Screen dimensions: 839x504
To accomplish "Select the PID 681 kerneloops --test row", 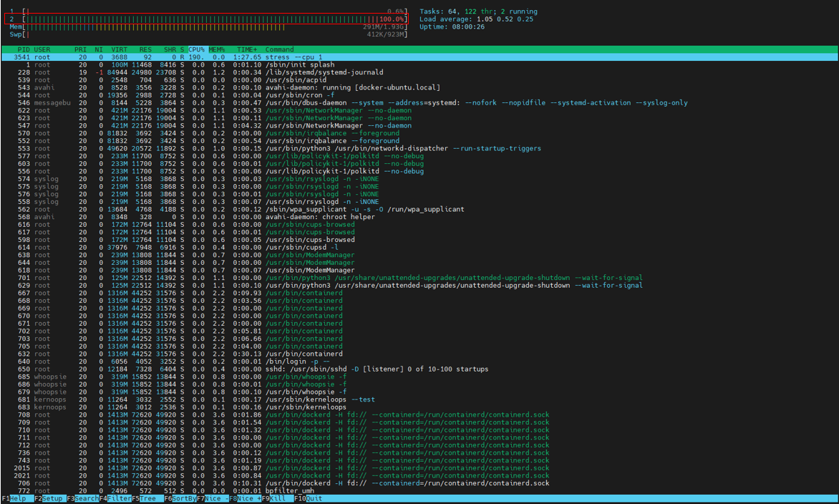I will pos(419,399).
